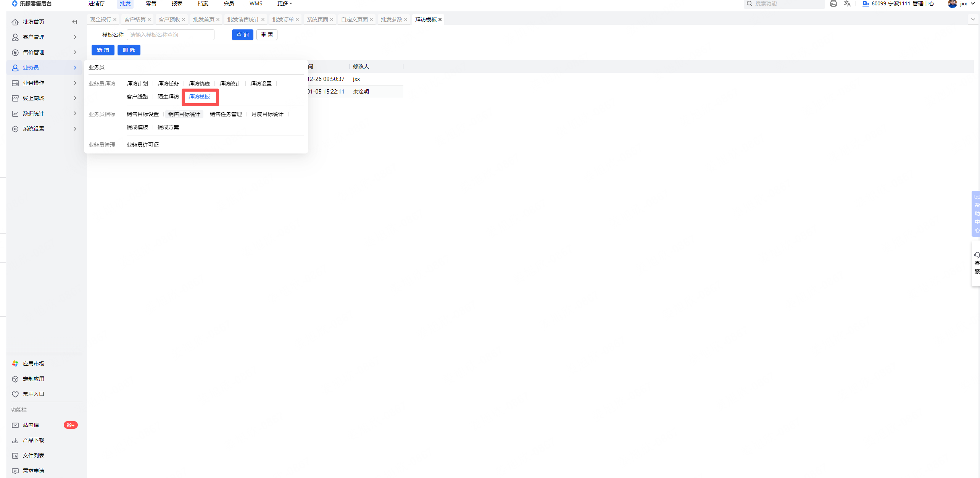The width and height of the screenshot is (980, 478).
Task: Open 站内信 messages in the sidebar
Action: (31, 425)
